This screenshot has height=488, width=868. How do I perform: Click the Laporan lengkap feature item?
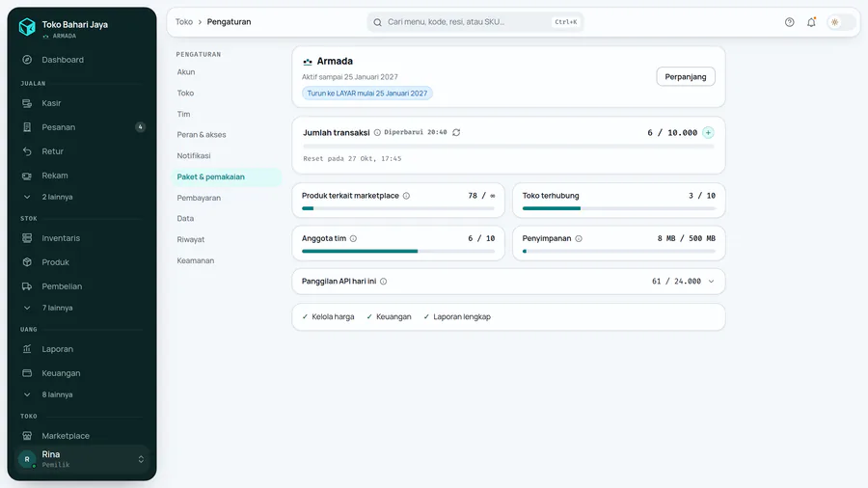[x=457, y=317]
